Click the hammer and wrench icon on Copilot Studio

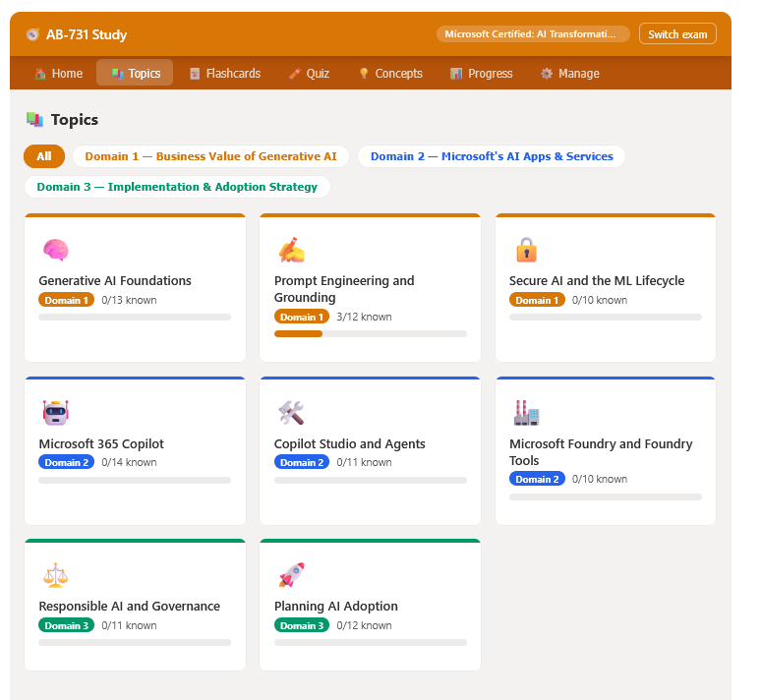pyautogui.click(x=291, y=413)
